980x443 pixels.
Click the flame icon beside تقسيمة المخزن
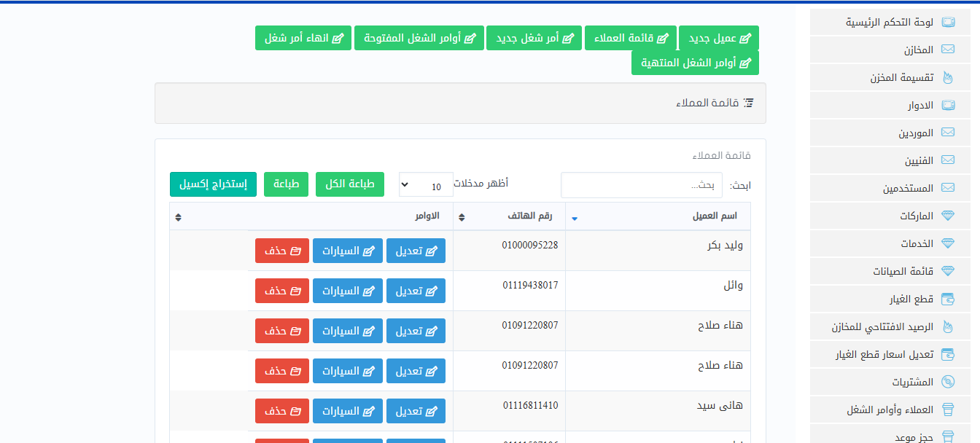[x=948, y=77]
